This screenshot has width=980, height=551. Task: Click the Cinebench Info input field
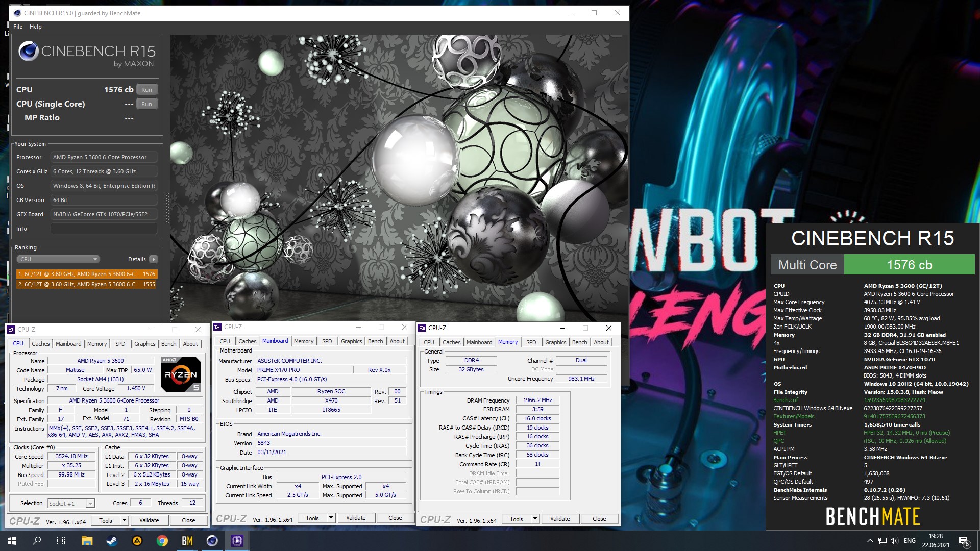tap(104, 229)
